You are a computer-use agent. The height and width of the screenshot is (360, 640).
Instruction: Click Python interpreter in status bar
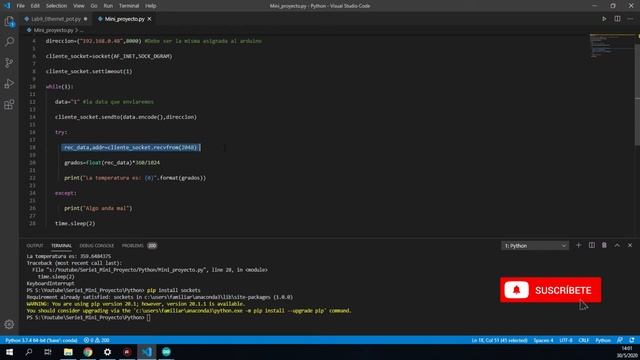(41, 340)
